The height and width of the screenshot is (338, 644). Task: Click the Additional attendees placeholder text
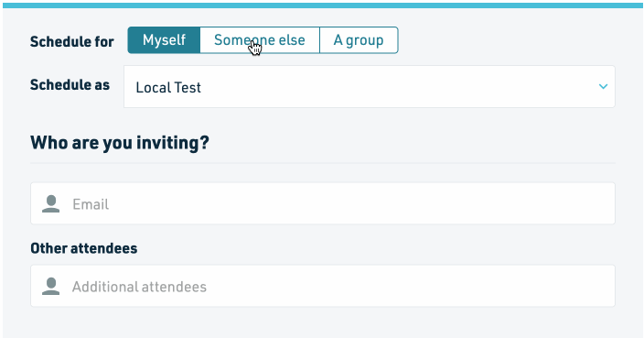pos(139,287)
